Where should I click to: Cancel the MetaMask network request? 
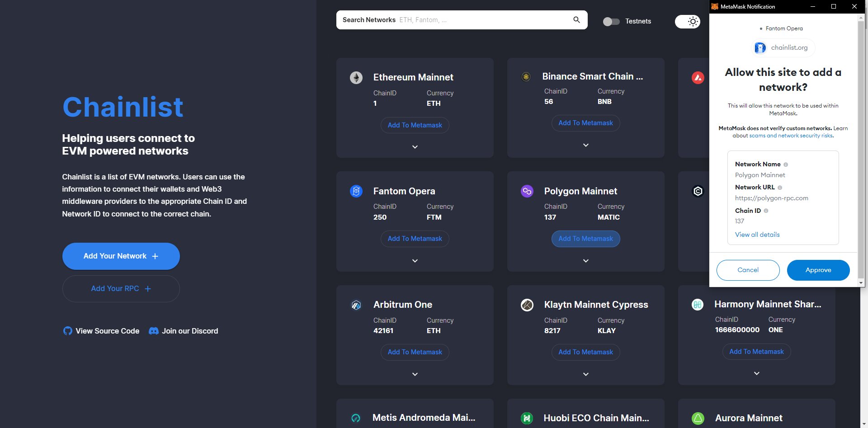tap(748, 270)
